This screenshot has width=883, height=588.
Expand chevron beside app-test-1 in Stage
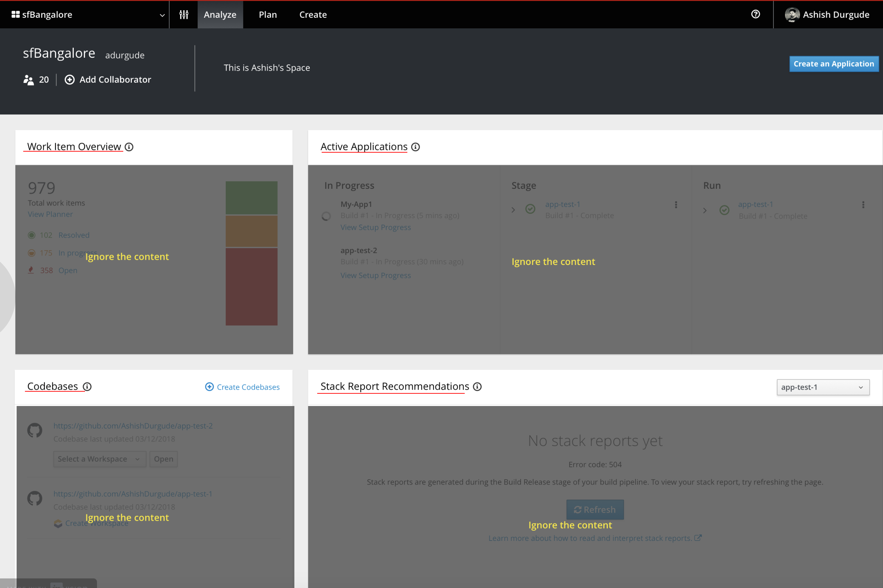(513, 210)
